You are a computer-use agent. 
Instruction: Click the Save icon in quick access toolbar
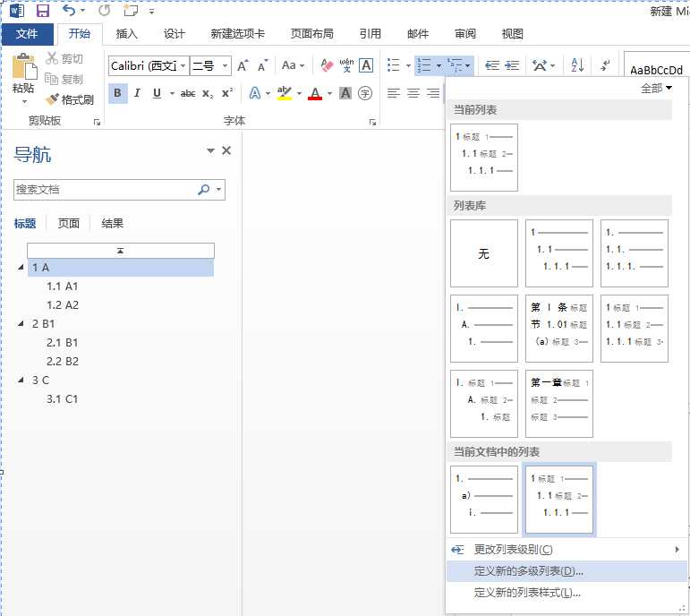(x=42, y=11)
